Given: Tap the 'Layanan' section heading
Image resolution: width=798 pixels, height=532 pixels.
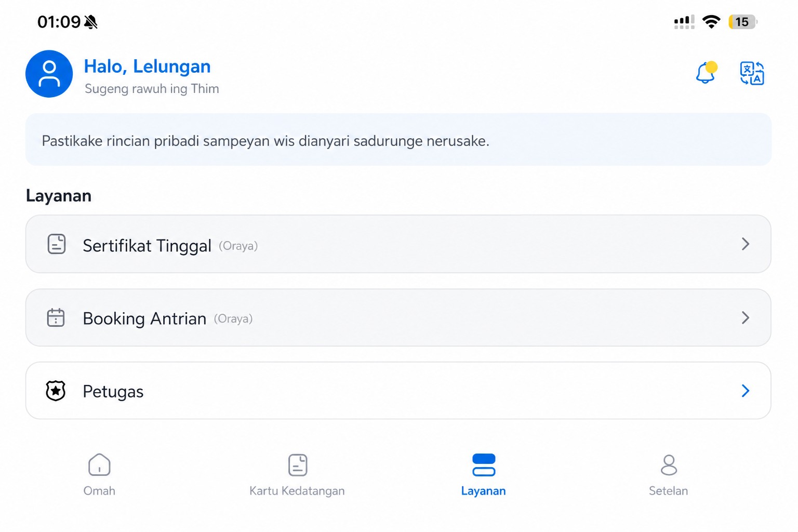Looking at the screenshot, I should (x=59, y=196).
